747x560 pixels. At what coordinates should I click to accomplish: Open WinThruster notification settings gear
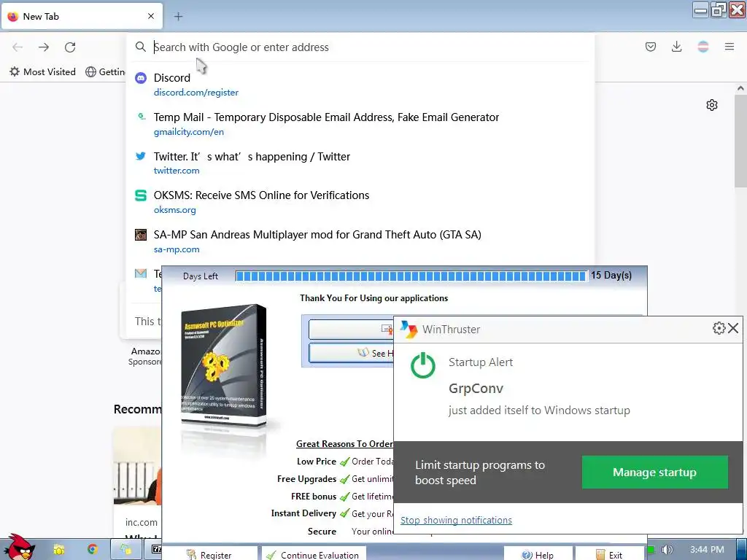pyautogui.click(x=719, y=328)
